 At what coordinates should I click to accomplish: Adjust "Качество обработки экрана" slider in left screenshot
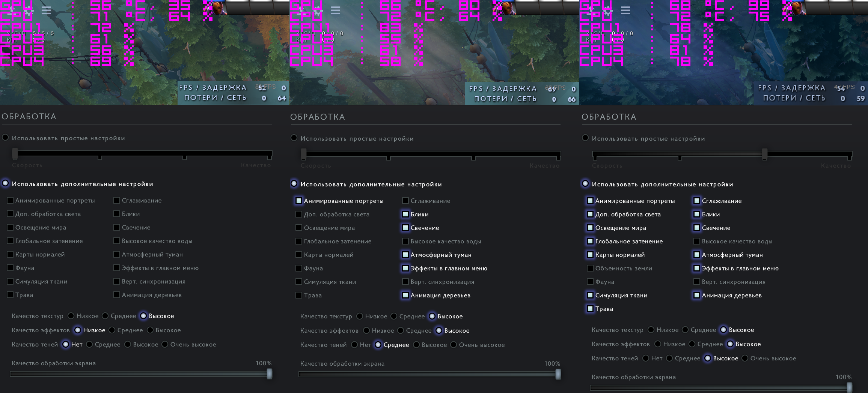pyautogui.click(x=141, y=374)
